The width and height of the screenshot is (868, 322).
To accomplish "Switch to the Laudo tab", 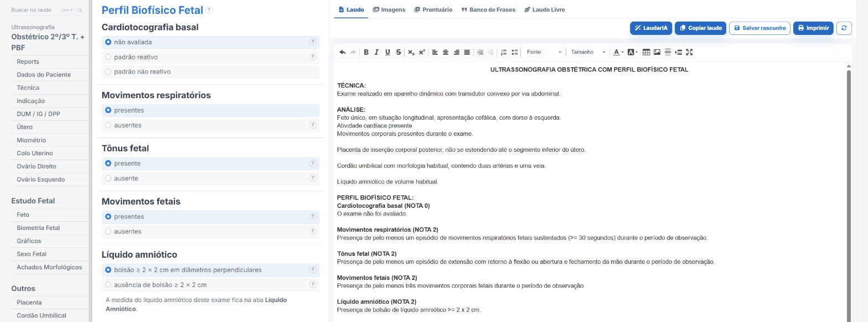I will [x=351, y=9].
